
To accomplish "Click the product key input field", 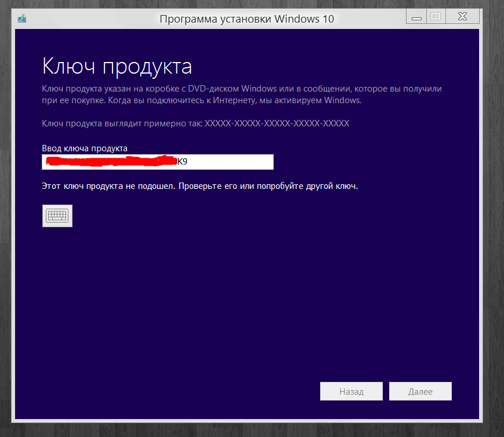I will tap(158, 162).
